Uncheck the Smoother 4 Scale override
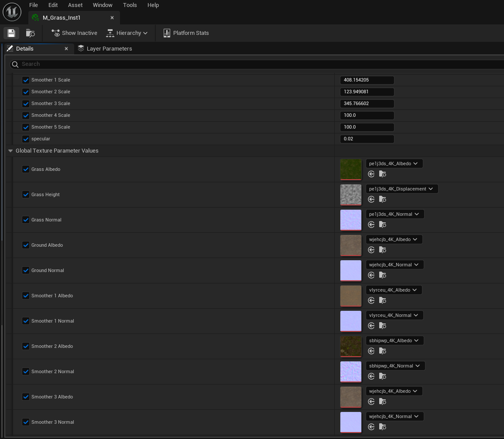Viewport: 504px width, 439px height. coord(26,115)
